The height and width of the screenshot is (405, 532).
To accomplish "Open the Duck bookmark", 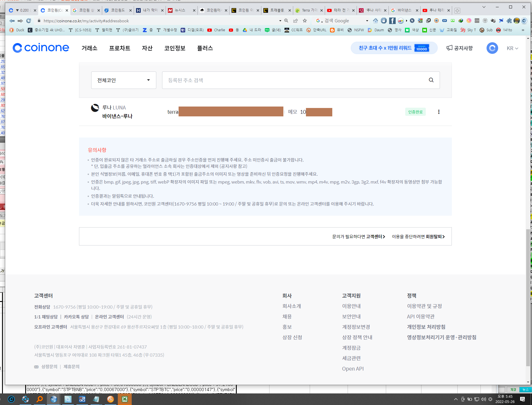I will tap(17, 30).
